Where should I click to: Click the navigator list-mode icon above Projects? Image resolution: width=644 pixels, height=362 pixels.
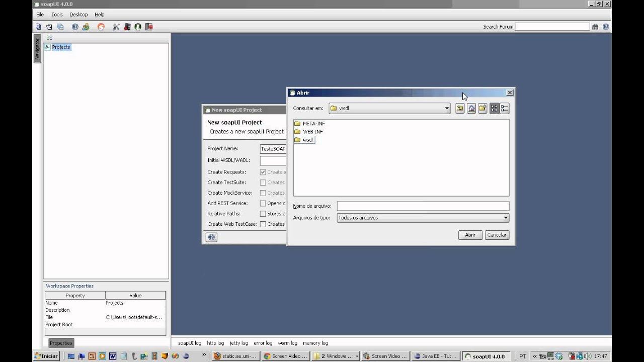pos(49,38)
